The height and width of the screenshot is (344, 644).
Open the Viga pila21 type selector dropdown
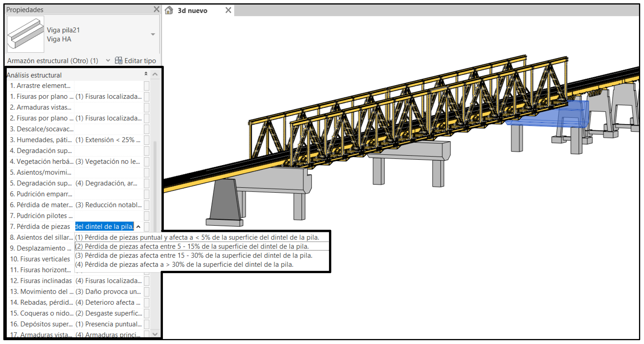[153, 34]
